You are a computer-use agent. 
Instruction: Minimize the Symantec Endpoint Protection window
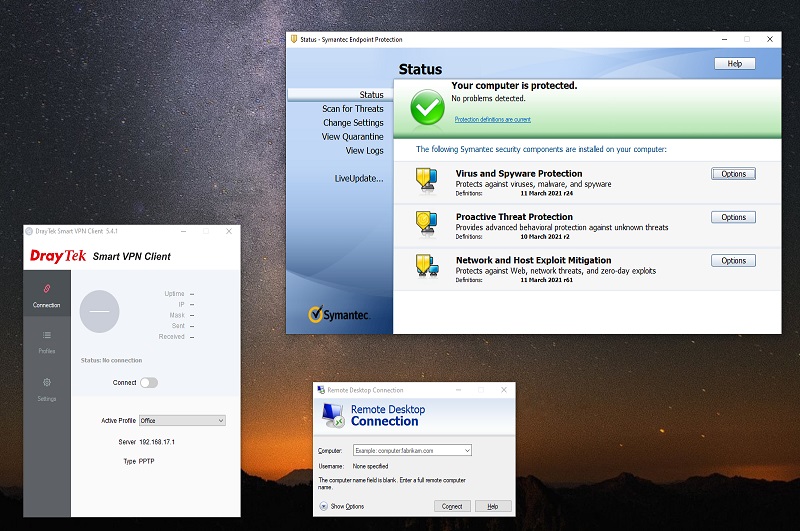coord(724,39)
